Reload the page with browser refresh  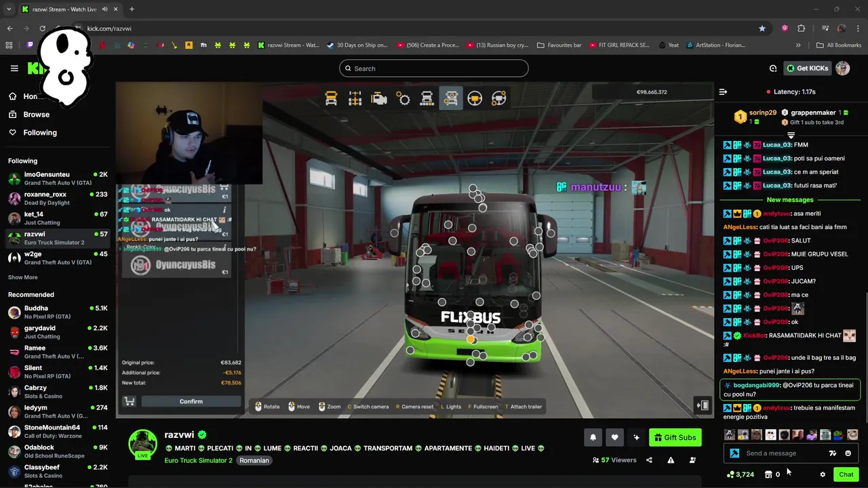42,28
